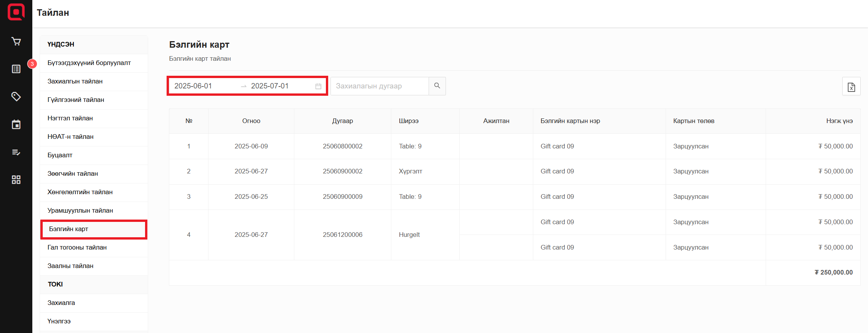Select Бүтээгдэхүүний борлуулалт report
This screenshot has width=868, height=333.
tap(89, 63)
